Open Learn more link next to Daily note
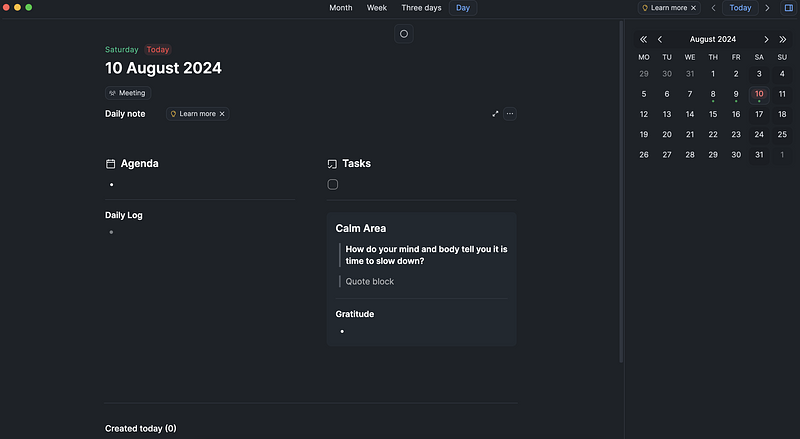 [x=197, y=114]
